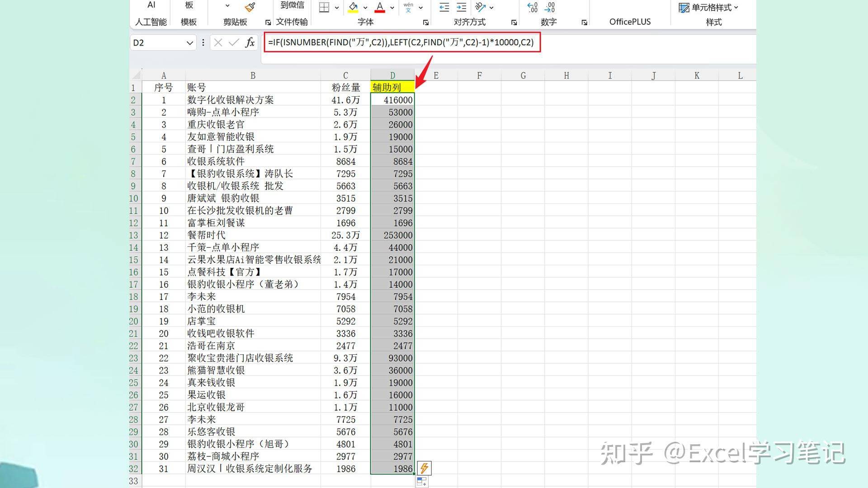The image size is (868, 488).
Task: Click the Flash Fill lightning icon
Action: [x=424, y=468]
